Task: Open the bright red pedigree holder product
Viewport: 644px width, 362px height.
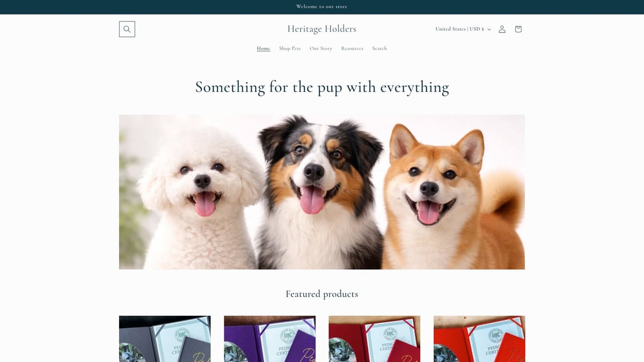Action: (479, 339)
